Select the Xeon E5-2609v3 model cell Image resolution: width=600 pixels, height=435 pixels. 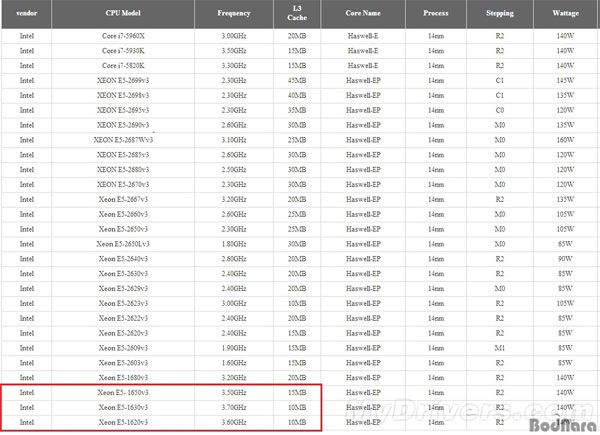pyautogui.click(x=123, y=348)
